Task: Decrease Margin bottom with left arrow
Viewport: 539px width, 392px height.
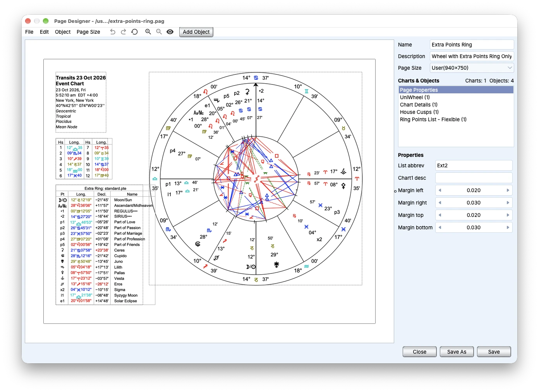Action: 440,227
